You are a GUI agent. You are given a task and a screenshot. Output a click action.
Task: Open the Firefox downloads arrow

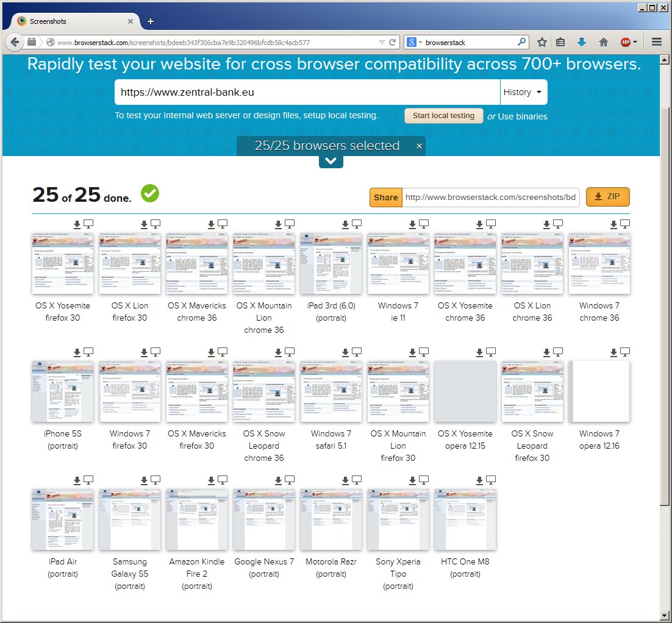click(582, 42)
